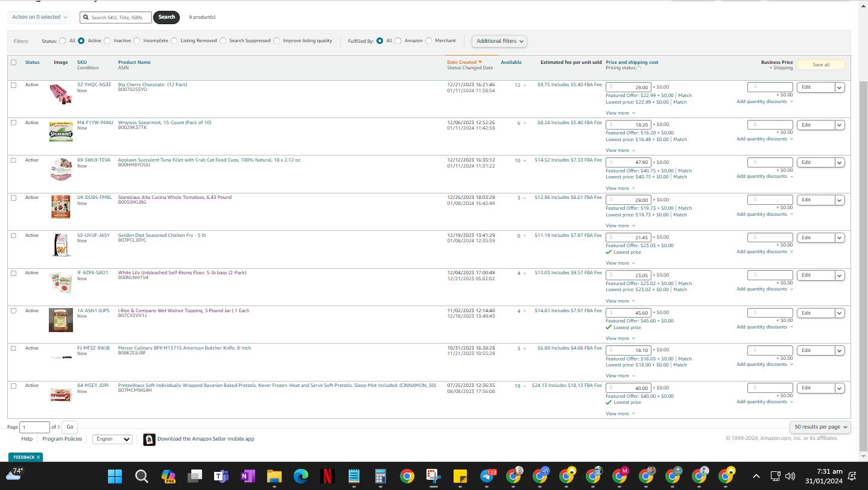This screenshot has height=490, width=868.
Task: Select the Golden Dipt Chicken Fry checkbox
Action: point(14,236)
